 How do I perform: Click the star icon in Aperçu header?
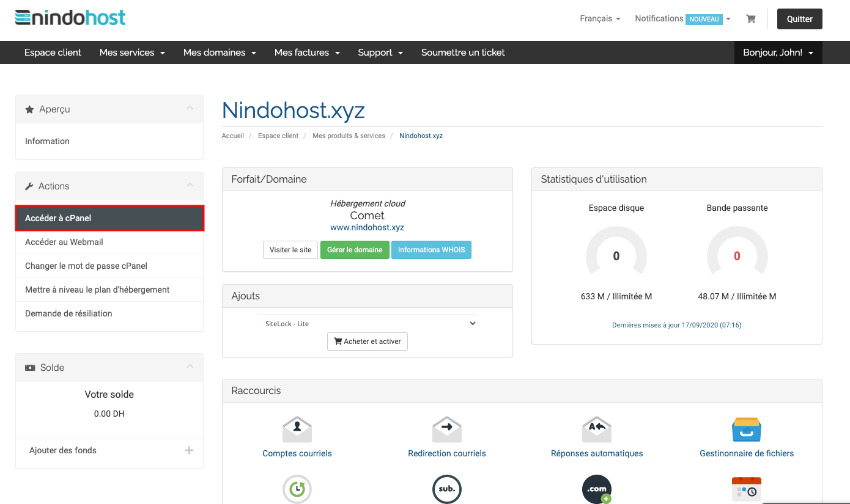click(x=29, y=109)
